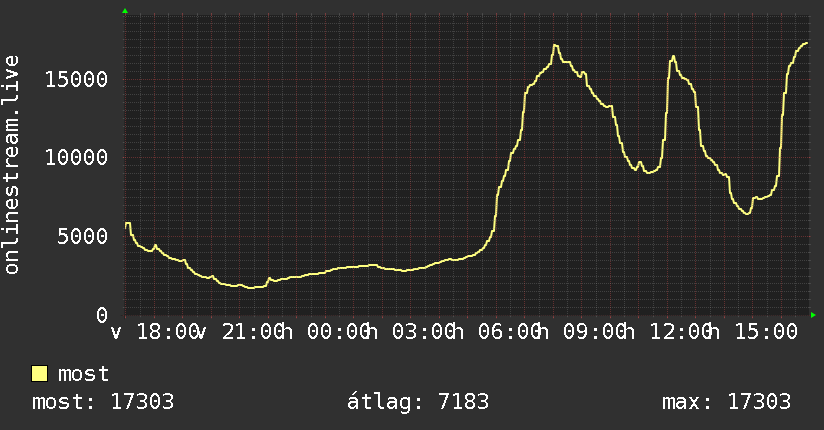The width and height of the screenshot is (824, 430).
Task: Click the 'h 03:00' time axis label
Action: point(410,332)
